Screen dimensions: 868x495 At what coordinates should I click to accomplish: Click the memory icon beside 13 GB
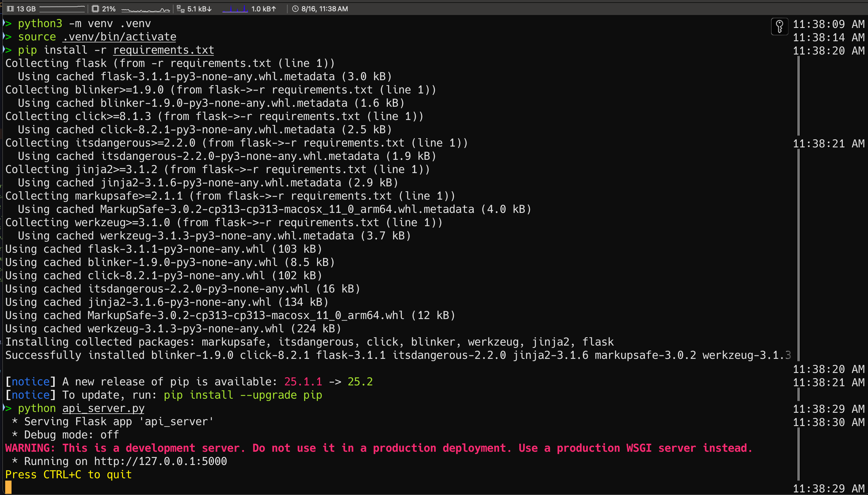pyautogui.click(x=10, y=9)
